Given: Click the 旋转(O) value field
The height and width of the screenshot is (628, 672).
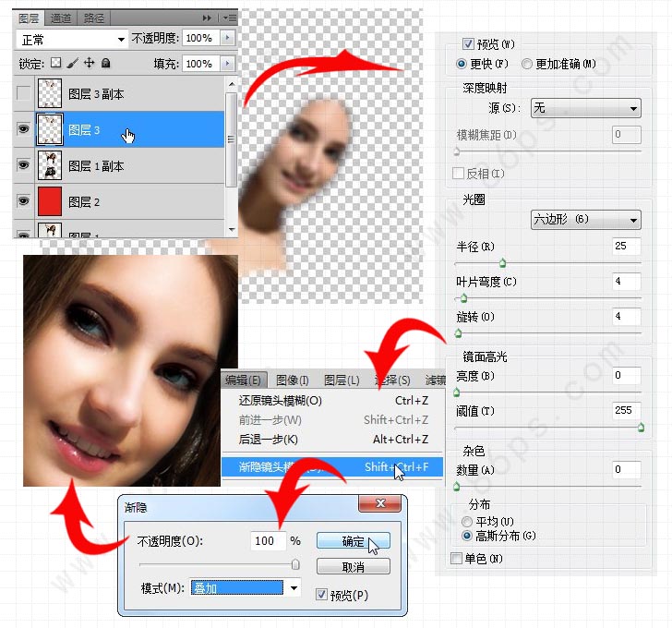Looking at the screenshot, I should 627,317.
